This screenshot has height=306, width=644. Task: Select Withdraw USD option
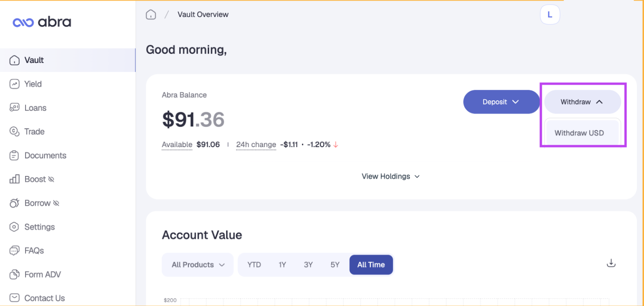[x=579, y=133]
